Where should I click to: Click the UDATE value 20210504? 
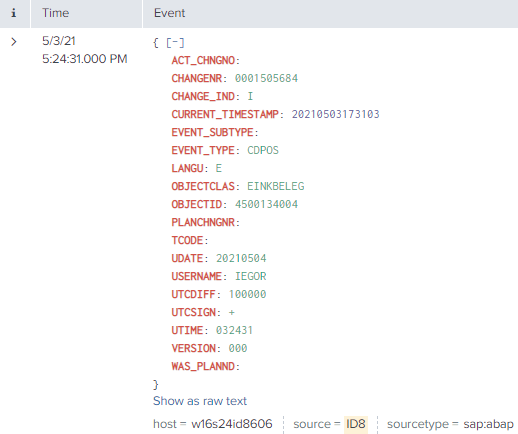click(241, 258)
